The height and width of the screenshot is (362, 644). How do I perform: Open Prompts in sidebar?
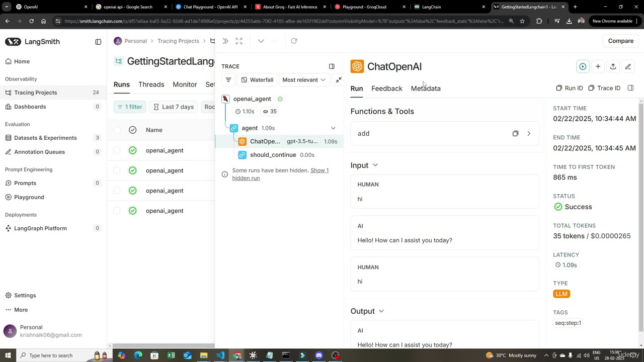click(x=53, y=183)
